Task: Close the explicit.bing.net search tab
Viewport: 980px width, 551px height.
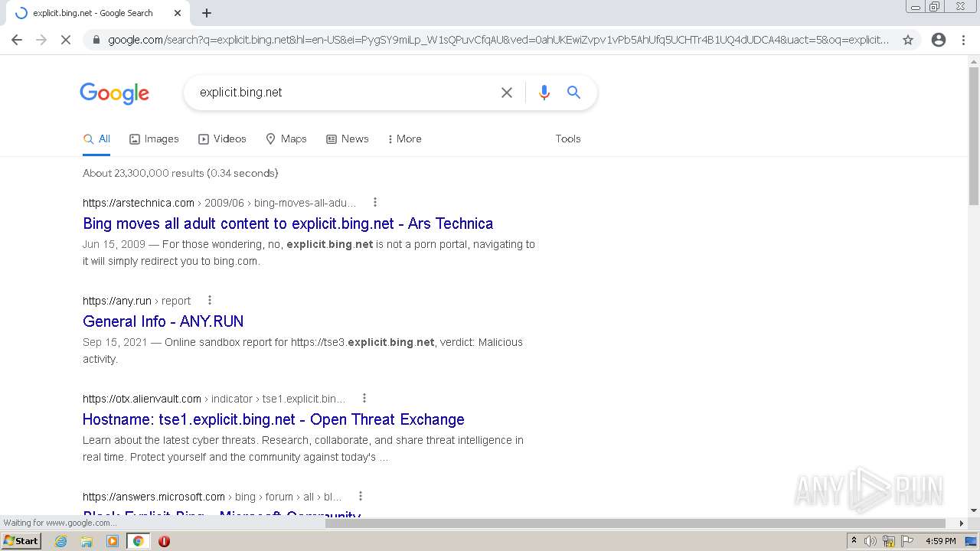Action: [178, 13]
